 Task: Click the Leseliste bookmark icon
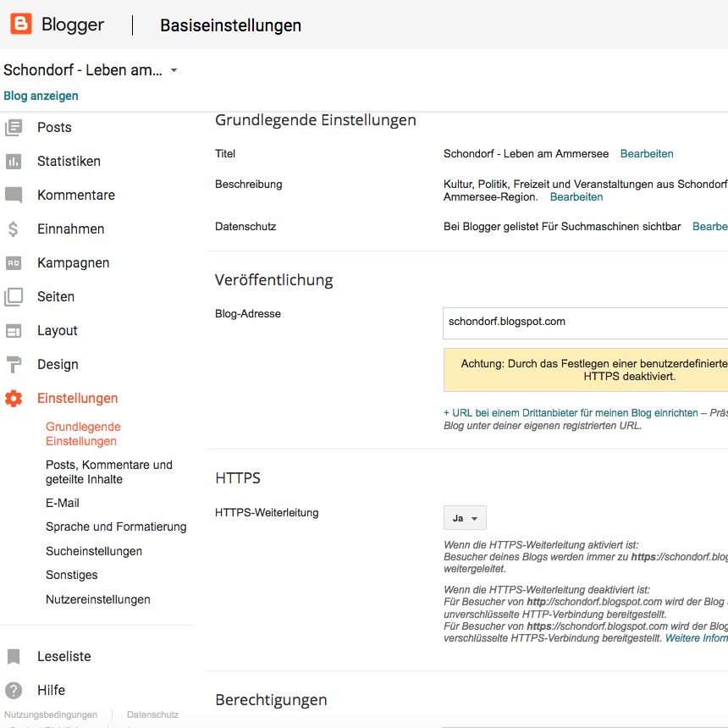coord(14,657)
